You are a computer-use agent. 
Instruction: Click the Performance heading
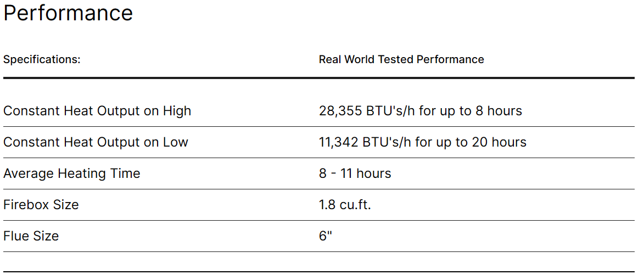pos(68,13)
